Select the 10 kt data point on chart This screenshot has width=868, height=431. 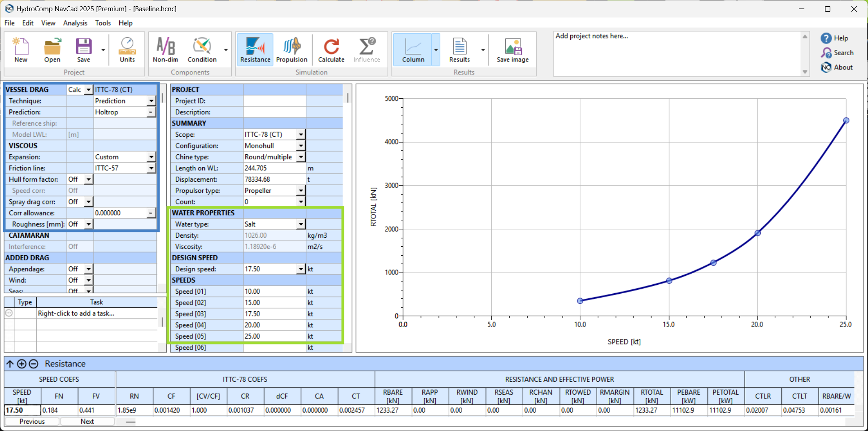tap(580, 301)
